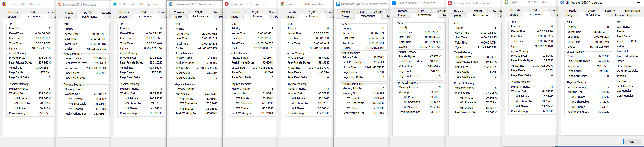Open Image tab in MxNitro.exe Properties

coord(123,17)
